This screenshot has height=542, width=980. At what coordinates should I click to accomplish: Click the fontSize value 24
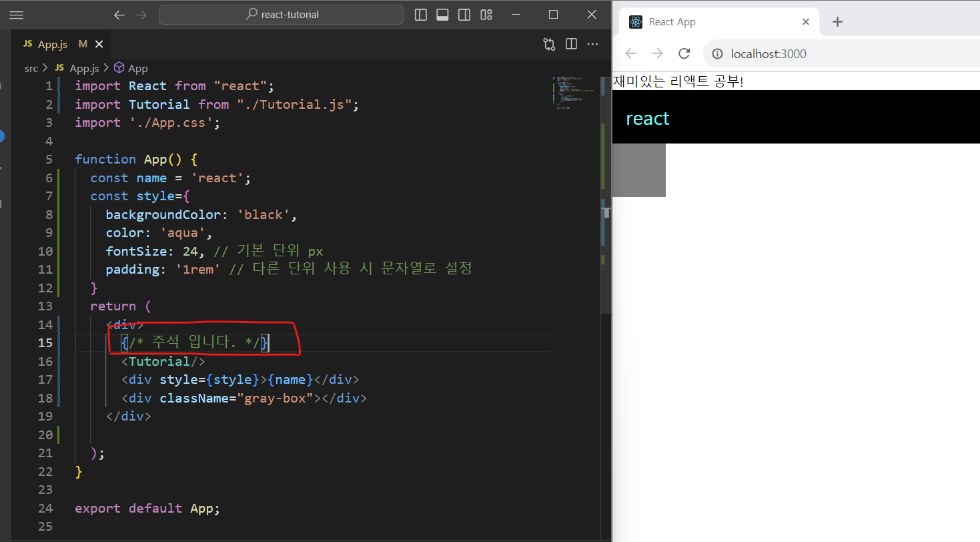(x=190, y=251)
